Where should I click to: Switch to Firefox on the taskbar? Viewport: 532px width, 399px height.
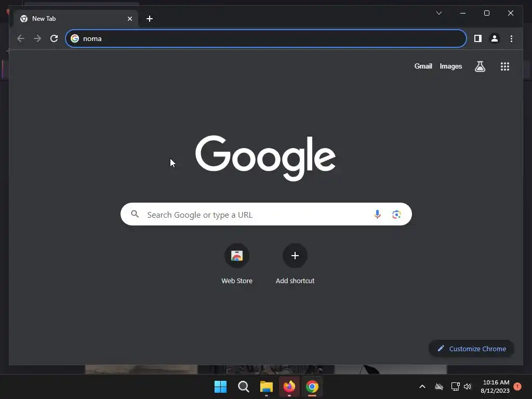click(x=289, y=387)
